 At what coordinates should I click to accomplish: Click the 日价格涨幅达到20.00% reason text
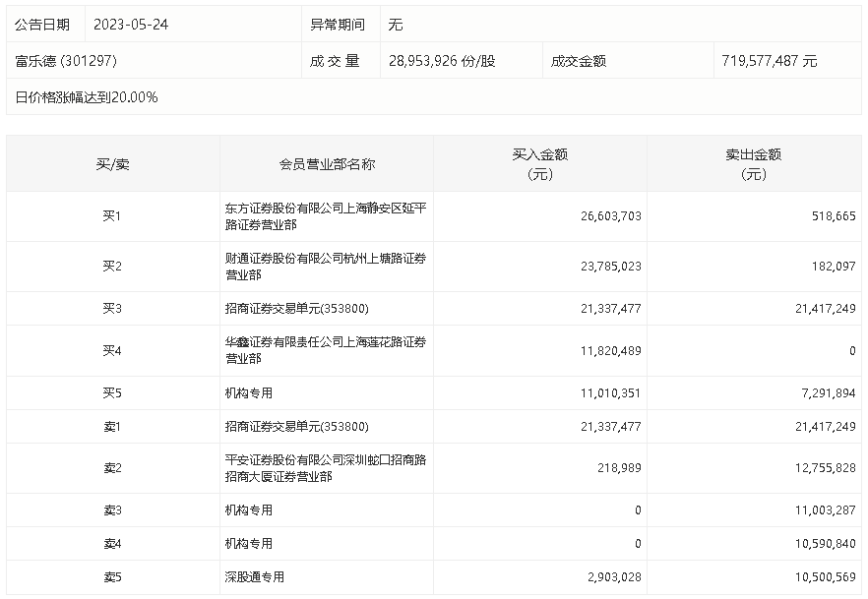pyautogui.click(x=87, y=97)
